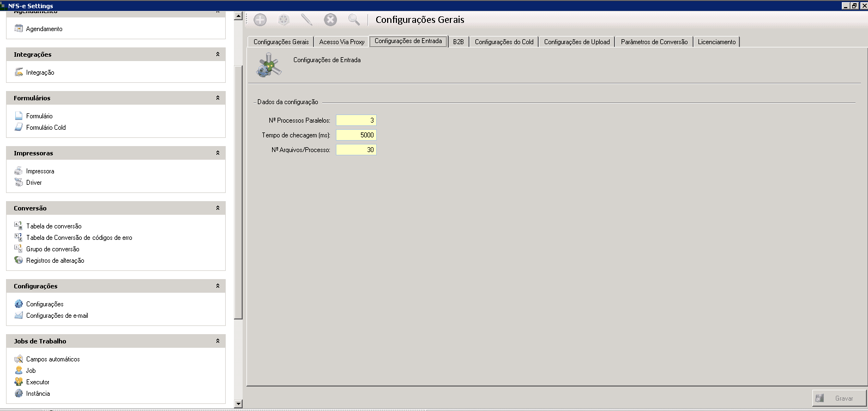Open the Instância entry
Viewport: 868px width, 411px height.
coord(38,394)
